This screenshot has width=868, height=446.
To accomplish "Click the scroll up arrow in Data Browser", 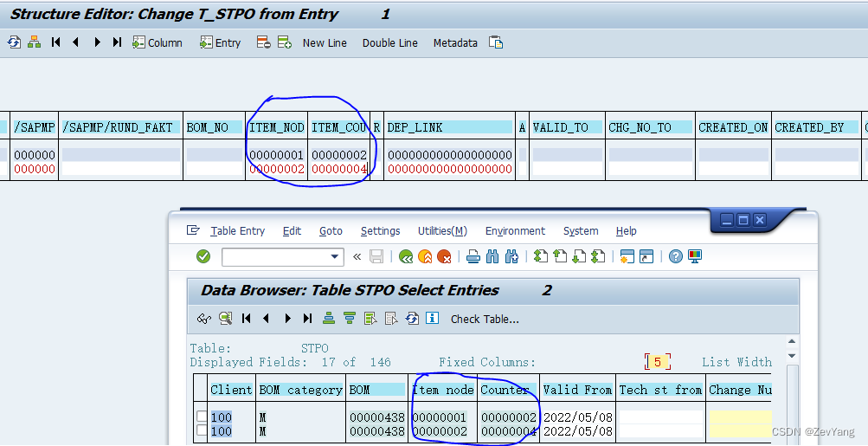I will 792,342.
